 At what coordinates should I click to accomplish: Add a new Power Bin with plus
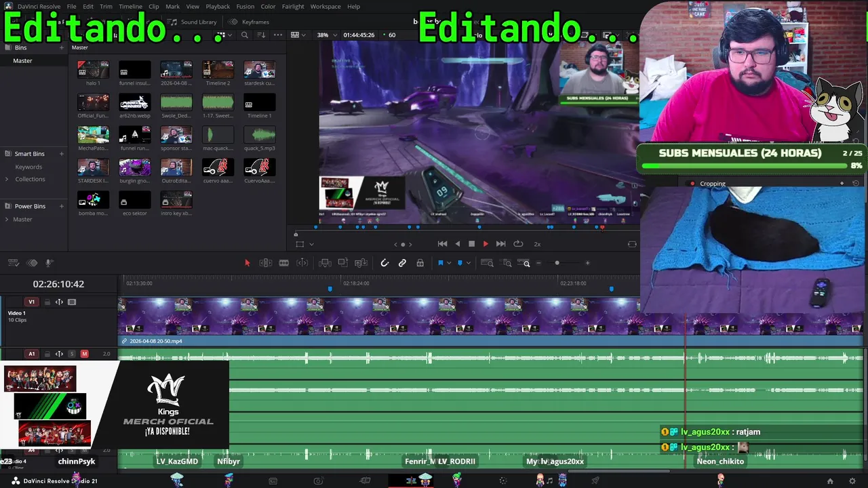coord(61,206)
